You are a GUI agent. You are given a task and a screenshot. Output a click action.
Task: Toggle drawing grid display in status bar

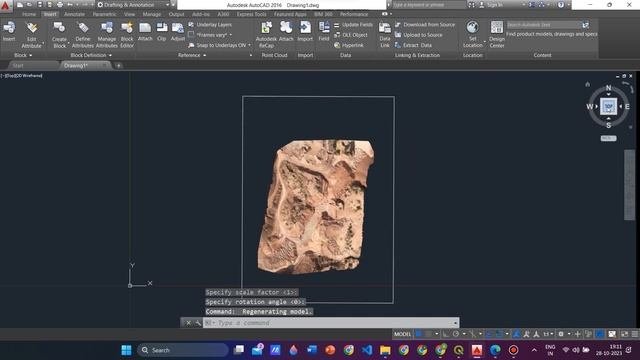coord(418,334)
